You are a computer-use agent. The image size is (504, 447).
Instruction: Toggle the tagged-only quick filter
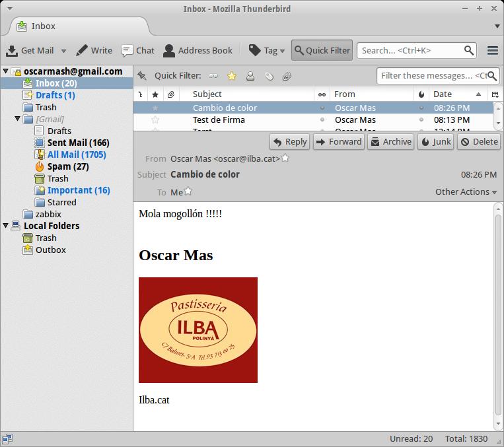[x=269, y=76]
